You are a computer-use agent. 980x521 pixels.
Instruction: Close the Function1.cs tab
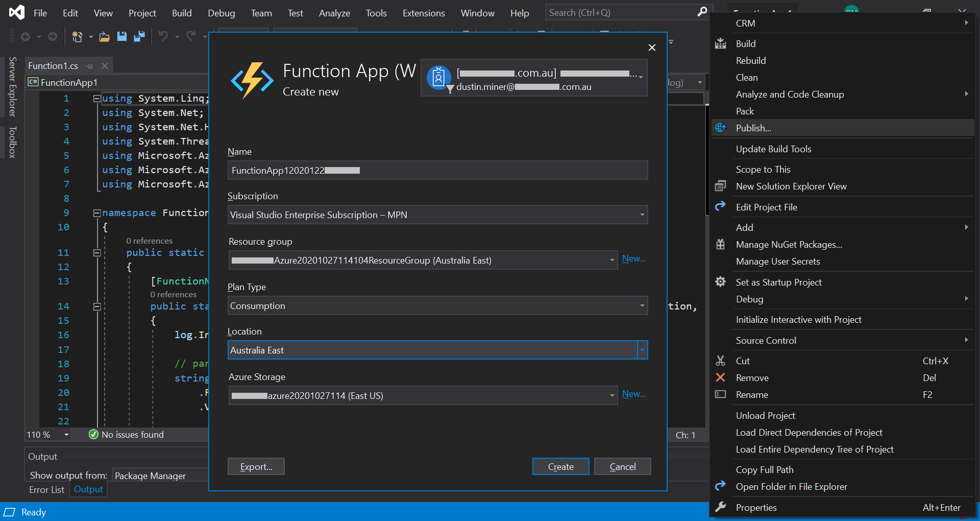coord(105,66)
